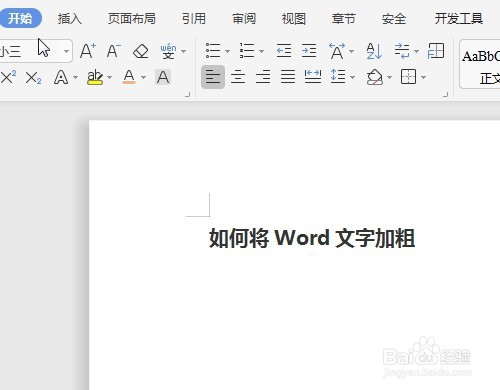
Task: Toggle character shading A icon
Action: pos(163,77)
